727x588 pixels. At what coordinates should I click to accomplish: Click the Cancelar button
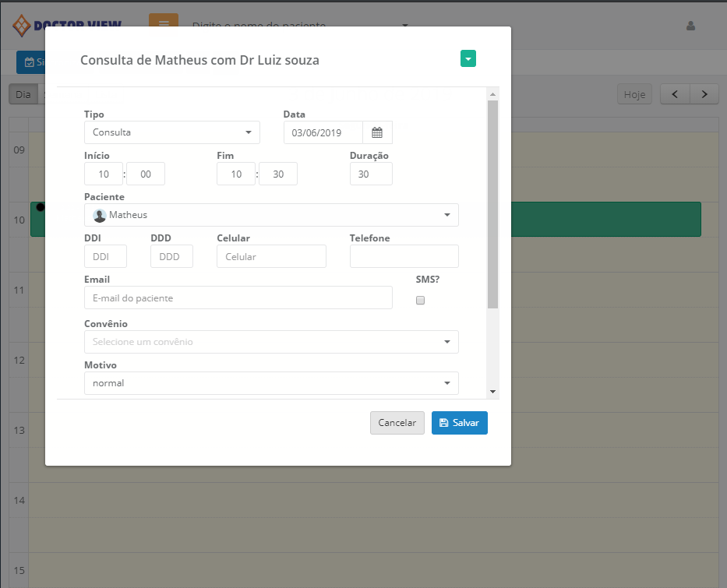point(397,423)
